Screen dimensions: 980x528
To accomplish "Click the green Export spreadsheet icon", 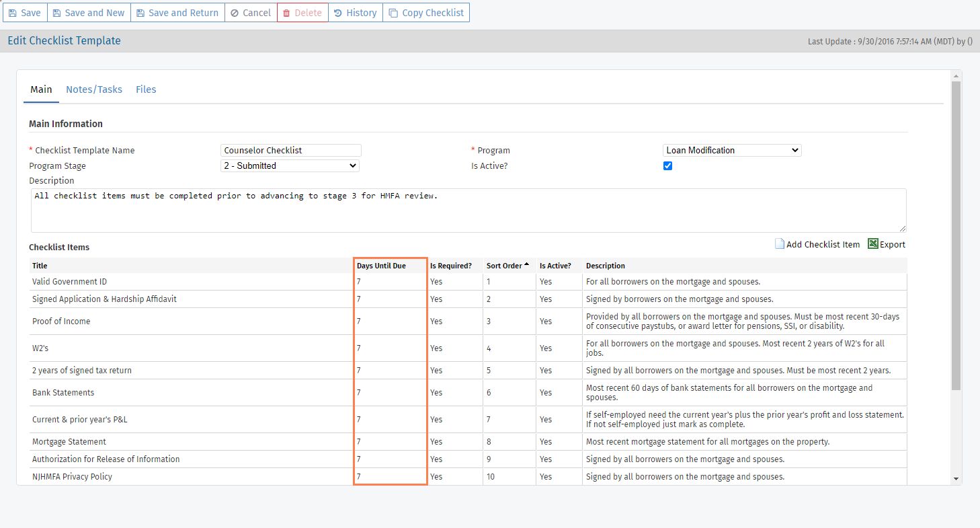I will point(872,243).
